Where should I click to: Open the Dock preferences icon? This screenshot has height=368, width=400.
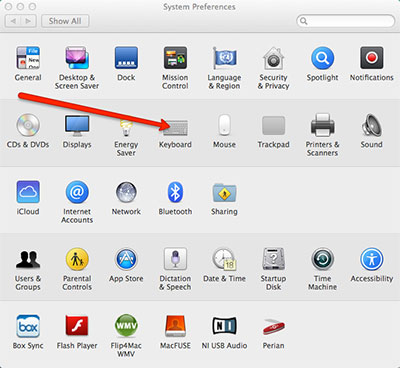point(126,58)
